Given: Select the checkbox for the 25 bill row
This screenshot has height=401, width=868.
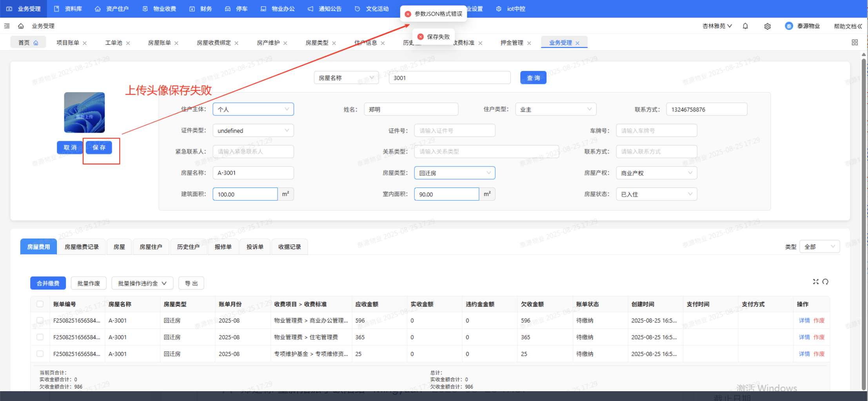Looking at the screenshot, I should pos(40,354).
